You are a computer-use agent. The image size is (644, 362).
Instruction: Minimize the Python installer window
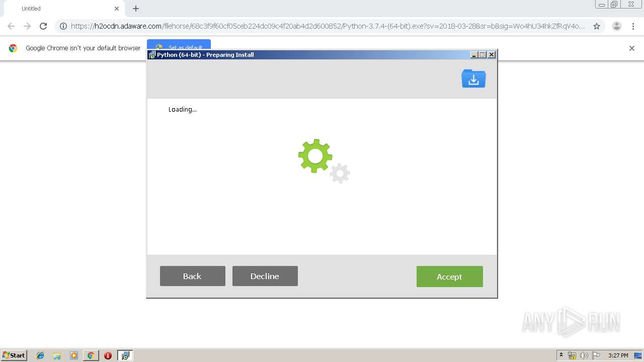[474, 55]
